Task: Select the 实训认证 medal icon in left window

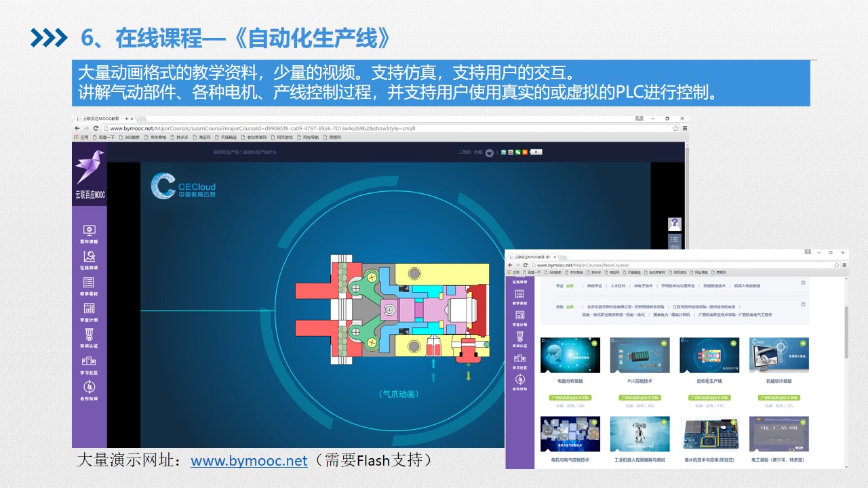Action: (89, 335)
